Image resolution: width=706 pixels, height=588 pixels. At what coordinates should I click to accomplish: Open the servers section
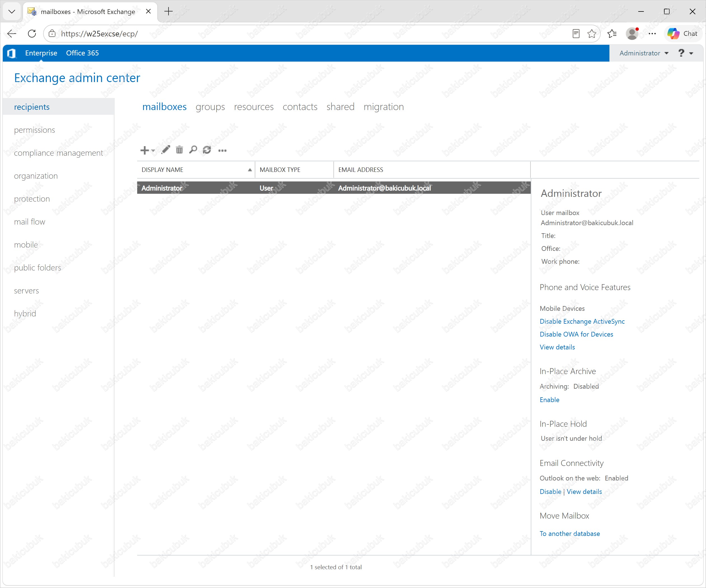point(27,290)
